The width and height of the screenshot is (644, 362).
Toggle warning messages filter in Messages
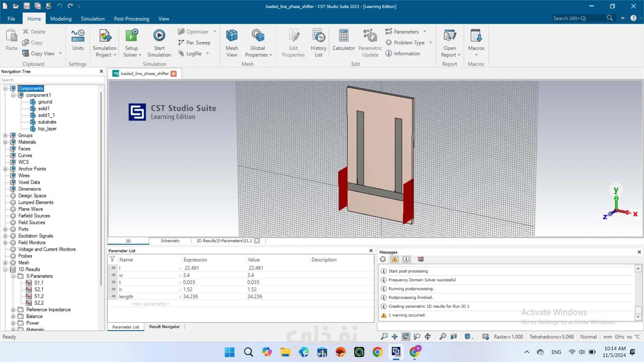394,259
